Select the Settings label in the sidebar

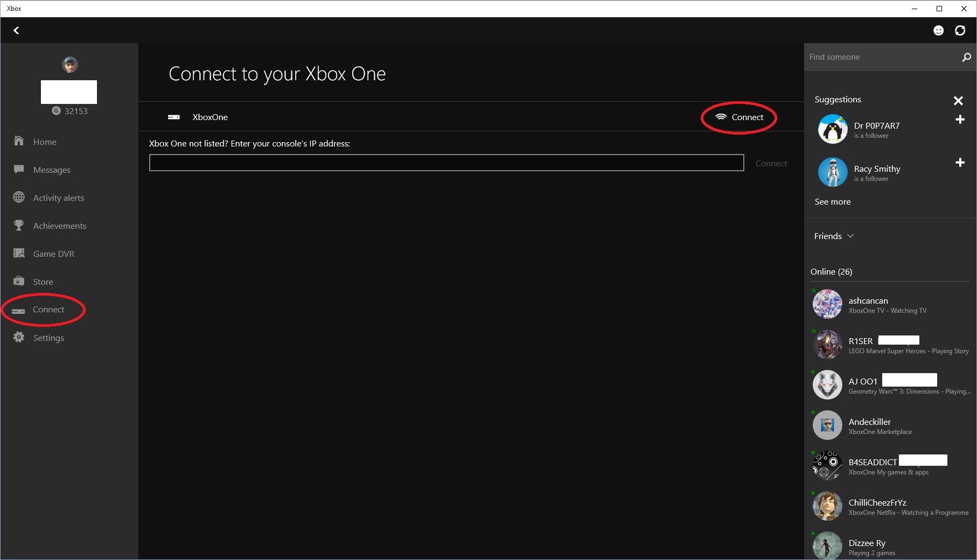pos(48,338)
